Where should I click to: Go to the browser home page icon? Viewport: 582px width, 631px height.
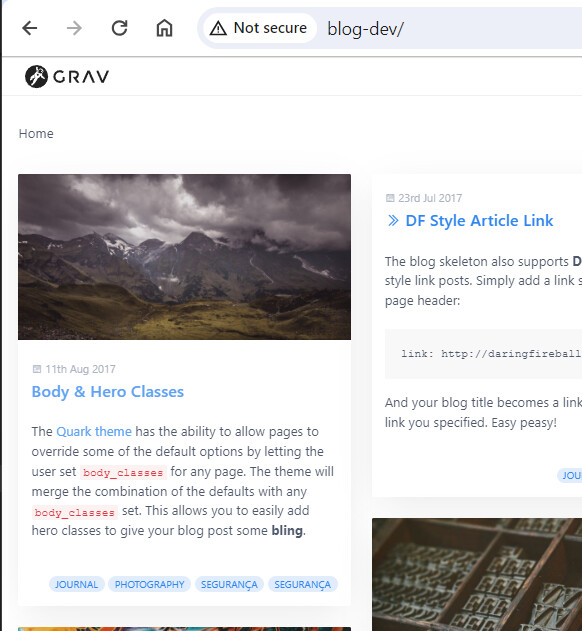point(164,28)
